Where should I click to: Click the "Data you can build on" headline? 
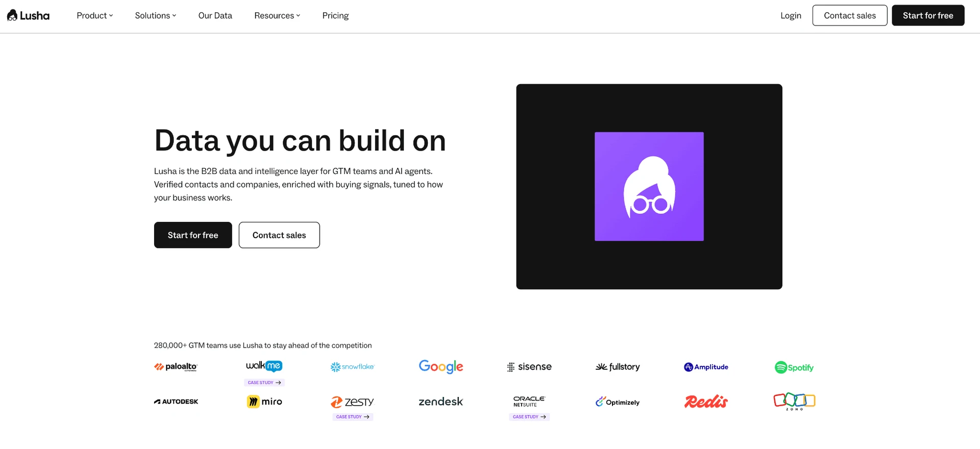300,141
